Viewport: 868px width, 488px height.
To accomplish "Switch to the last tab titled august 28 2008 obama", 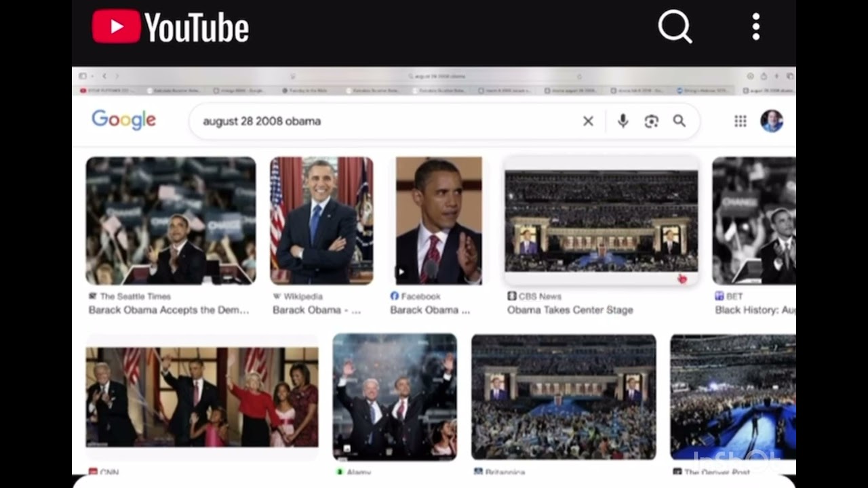I will tap(768, 90).
